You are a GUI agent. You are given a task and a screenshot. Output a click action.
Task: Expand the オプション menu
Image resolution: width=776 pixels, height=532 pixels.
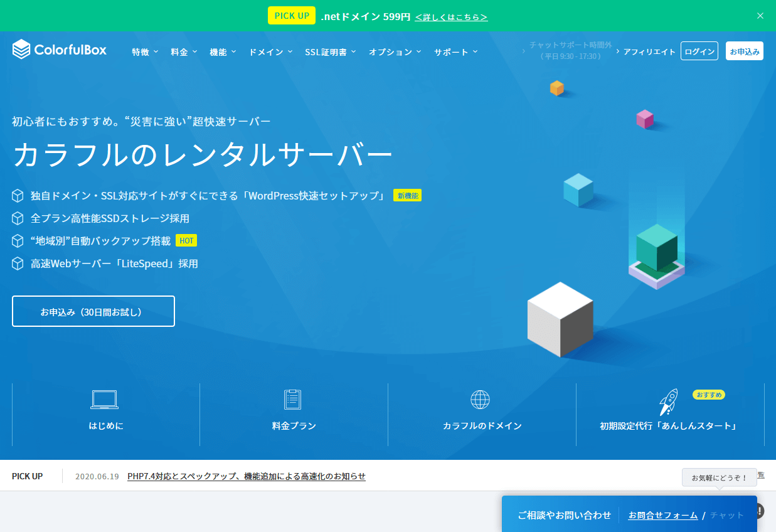395,52
